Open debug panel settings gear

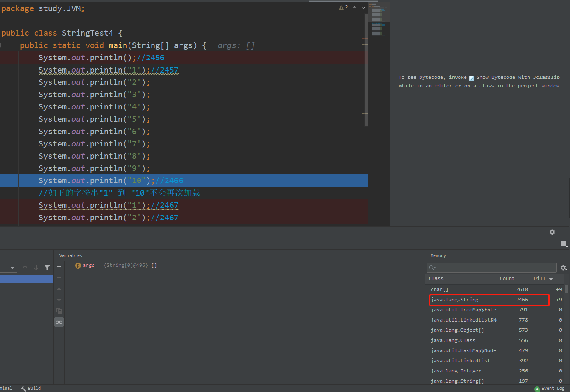pyautogui.click(x=552, y=232)
